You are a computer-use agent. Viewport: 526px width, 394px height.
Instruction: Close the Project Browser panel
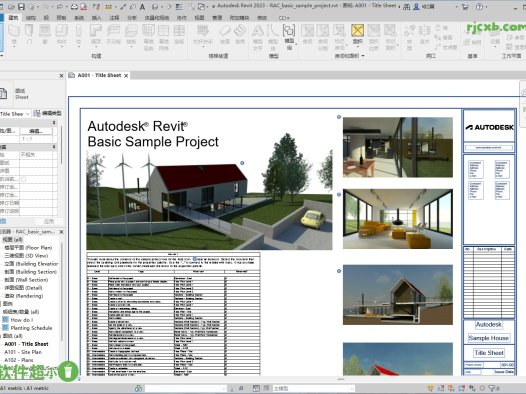click(61, 232)
